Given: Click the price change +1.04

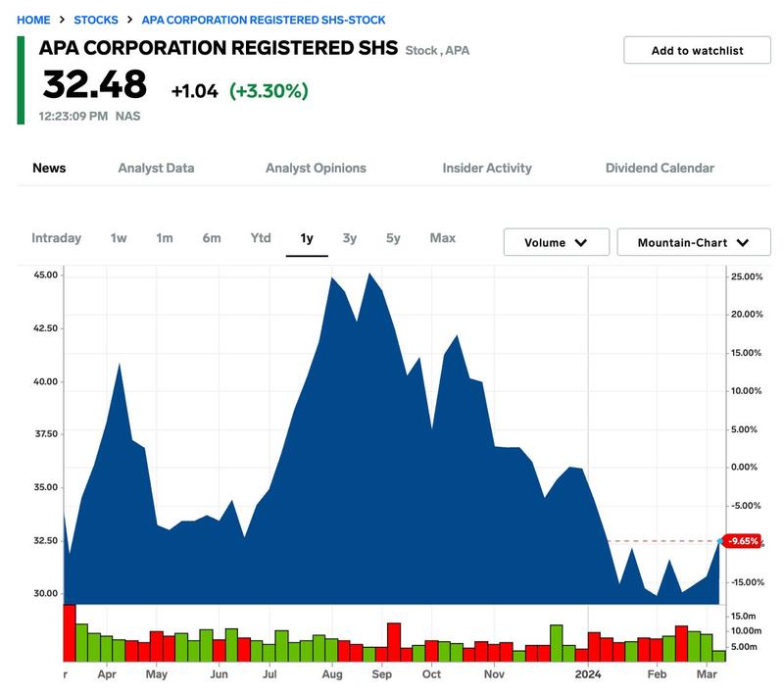Looking at the screenshot, I should pos(194,91).
